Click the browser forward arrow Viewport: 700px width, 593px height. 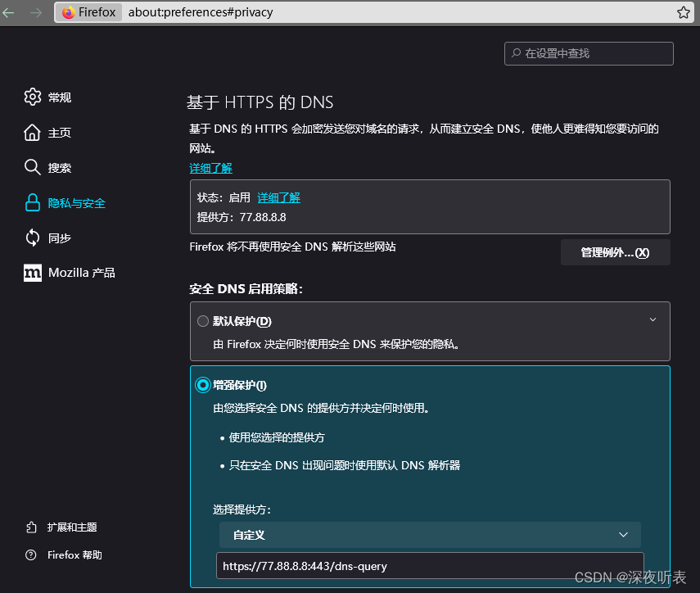36,12
